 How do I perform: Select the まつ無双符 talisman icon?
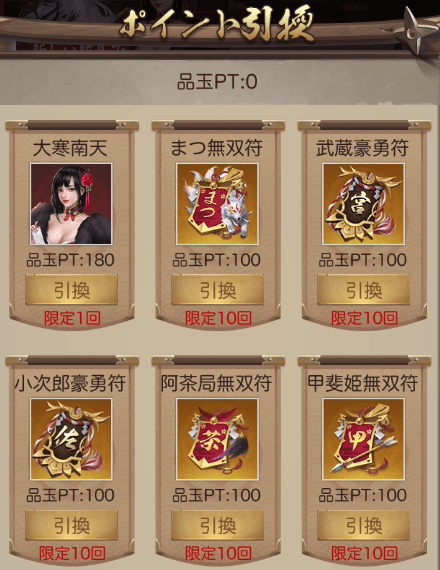coord(217,204)
